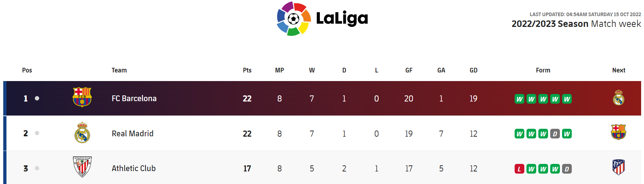Open the Athletic Club team link
Screen dimensions: 644x184
point(133,168)
